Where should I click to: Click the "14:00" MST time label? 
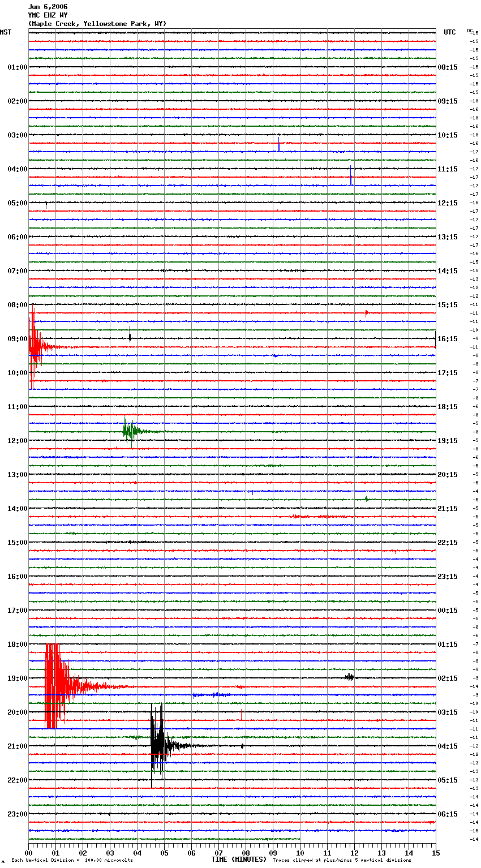click(18, 509)
